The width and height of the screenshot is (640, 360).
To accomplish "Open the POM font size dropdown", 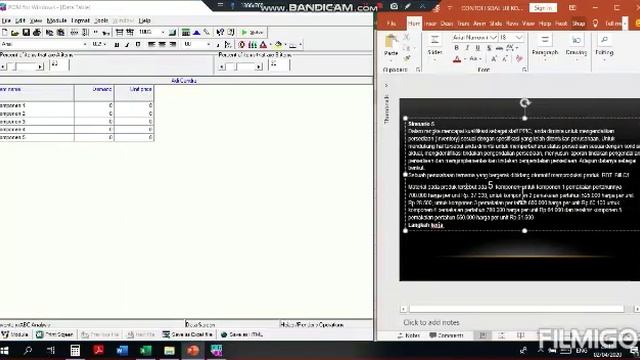I will click(105, 44).
